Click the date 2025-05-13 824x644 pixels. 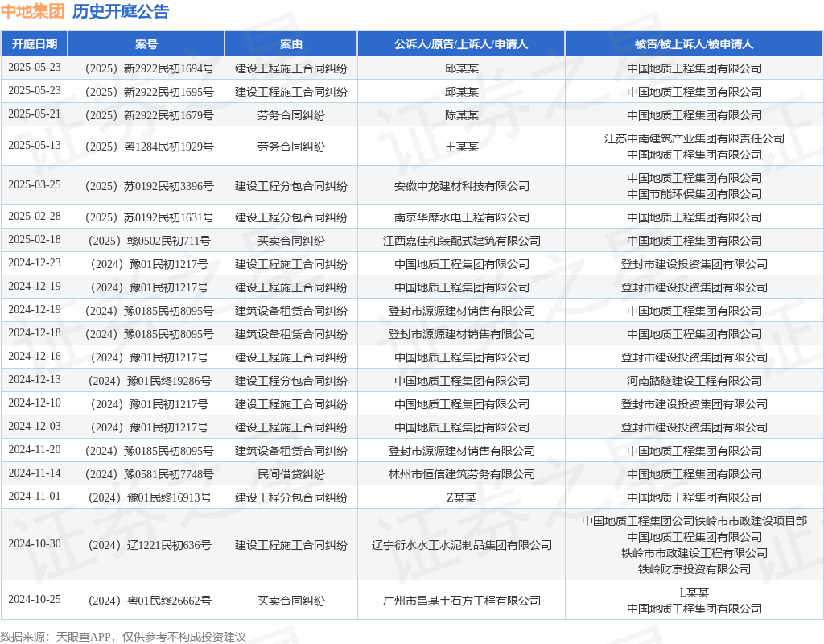point(35,146)
